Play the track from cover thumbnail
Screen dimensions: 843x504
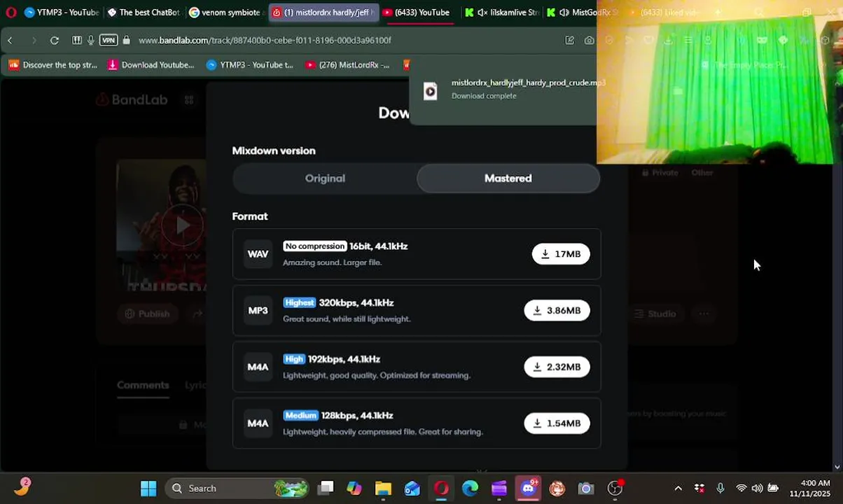(x=182, y=225)
